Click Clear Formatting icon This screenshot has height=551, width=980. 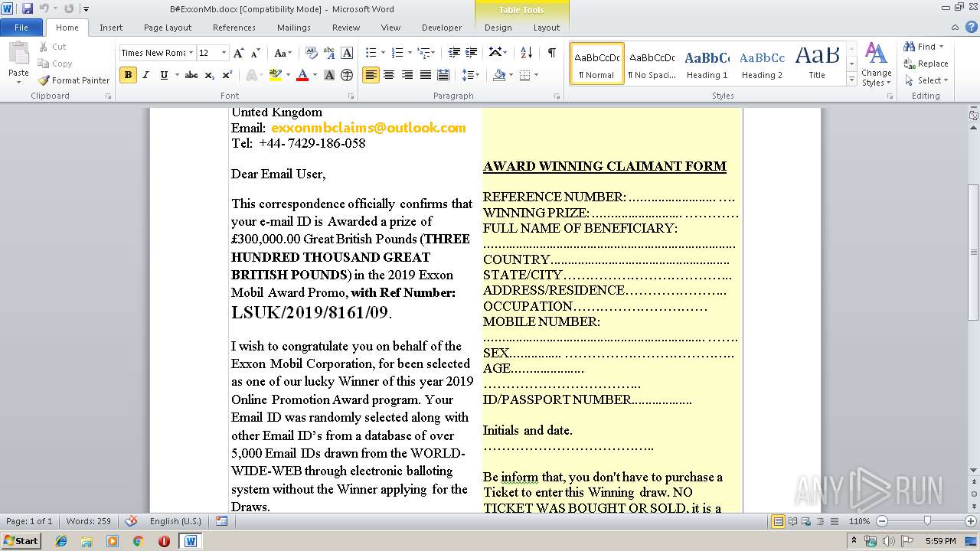coord(312,53)
